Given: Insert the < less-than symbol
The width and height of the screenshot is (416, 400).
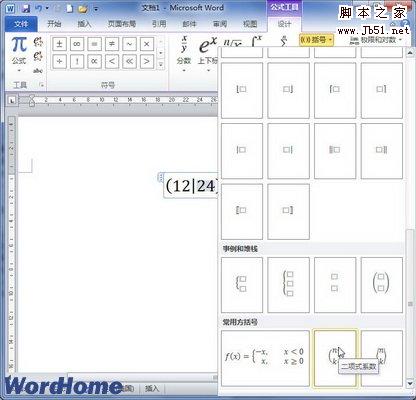Looking at the screenshot, I should [x=112, y=61].
